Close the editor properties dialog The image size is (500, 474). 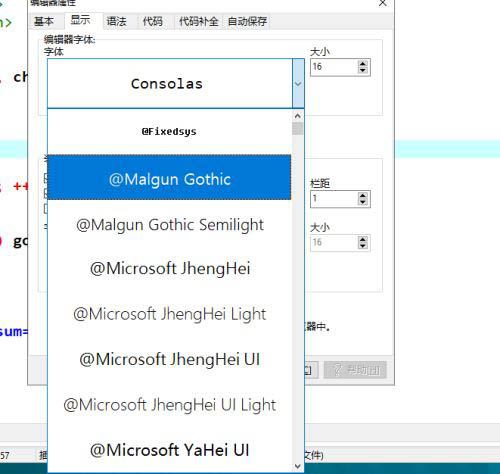[383, 3]
